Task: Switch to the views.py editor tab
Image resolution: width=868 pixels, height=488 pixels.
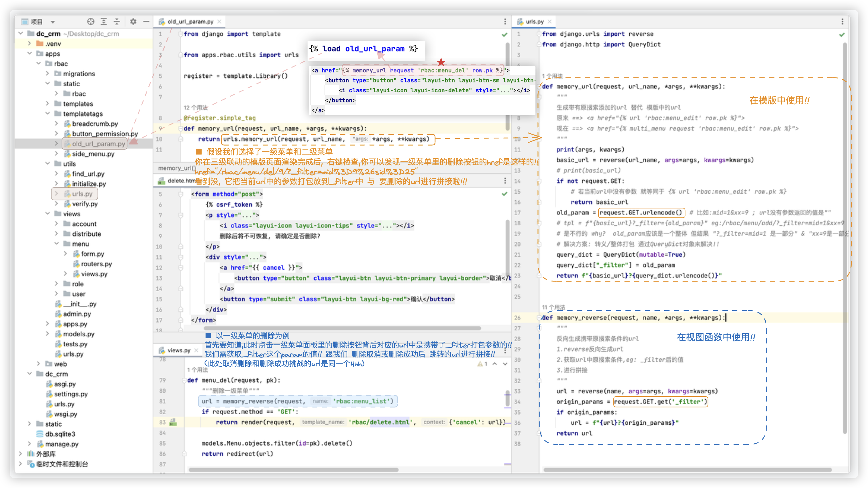Action: (178, 350)
